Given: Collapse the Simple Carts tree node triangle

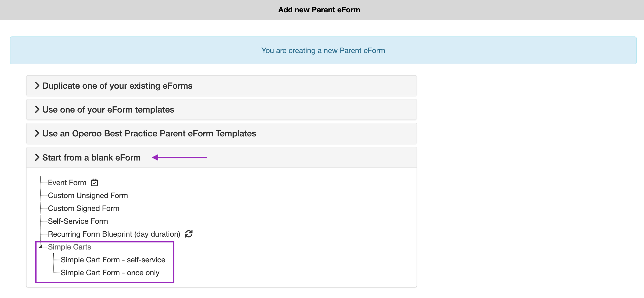Looking at the screenshot, I should (x=40, y=247).
